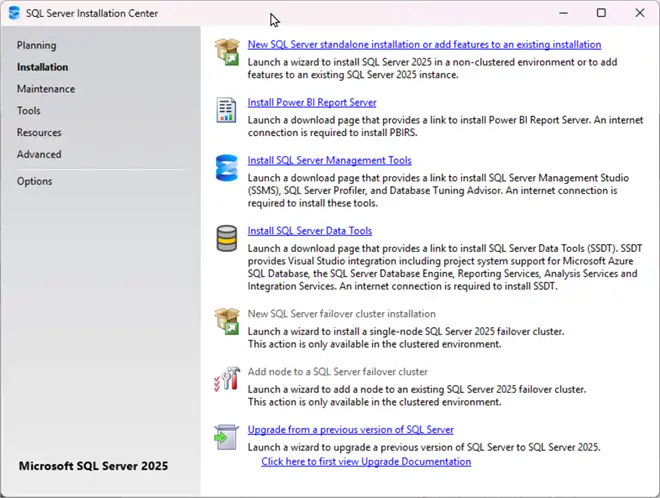Switch to the Maintenance section
660x498 pixels.
pyautogui.click(x=46, y=89)
